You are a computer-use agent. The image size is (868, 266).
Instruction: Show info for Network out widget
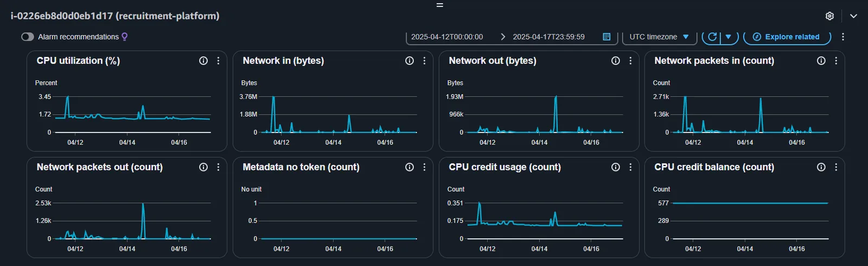point(616,61)
